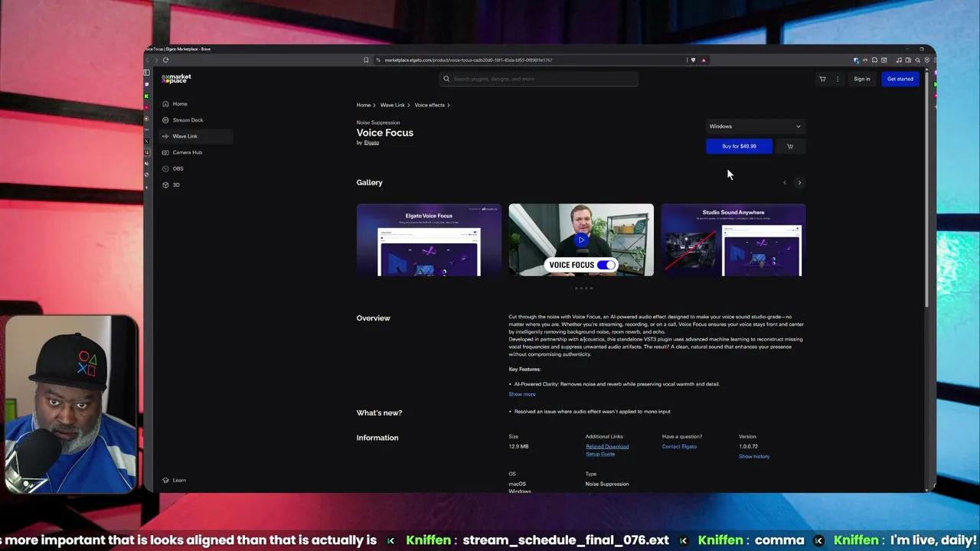Go back to previous page

tap(148, 60)
